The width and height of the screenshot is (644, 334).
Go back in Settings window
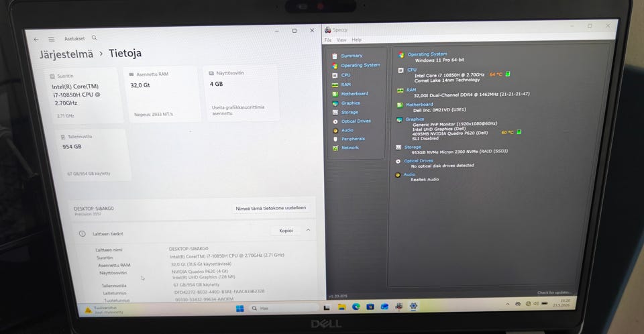coord(36,40)
